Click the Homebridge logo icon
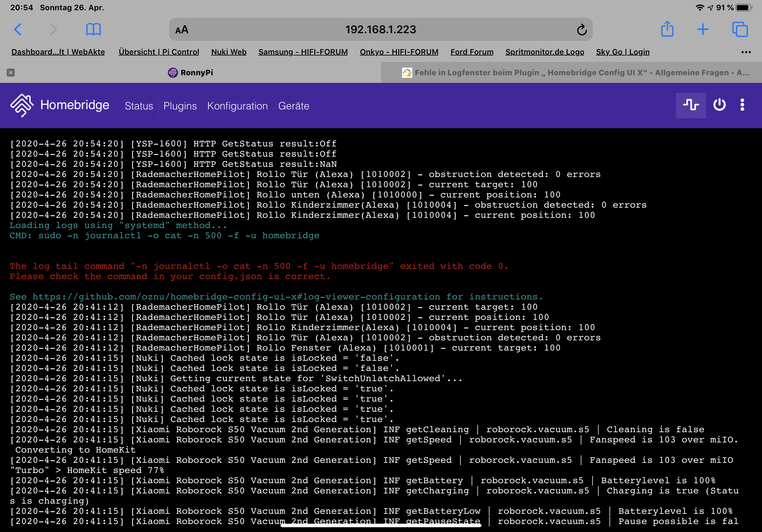 click(22, 105)
